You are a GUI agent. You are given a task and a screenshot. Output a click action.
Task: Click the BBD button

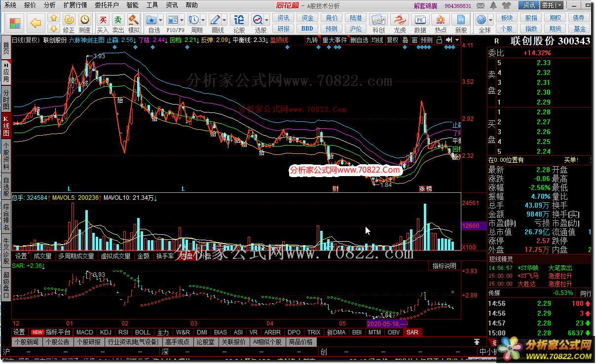click(x=307, y=28)
